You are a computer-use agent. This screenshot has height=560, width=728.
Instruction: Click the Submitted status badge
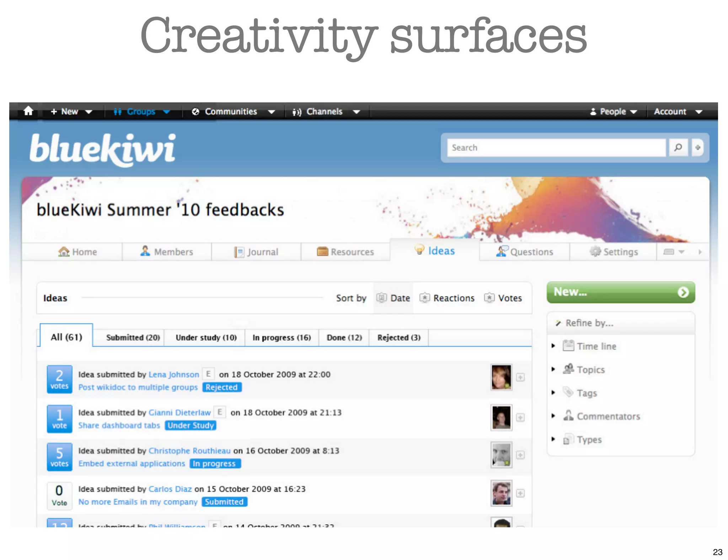click(224, 502)
